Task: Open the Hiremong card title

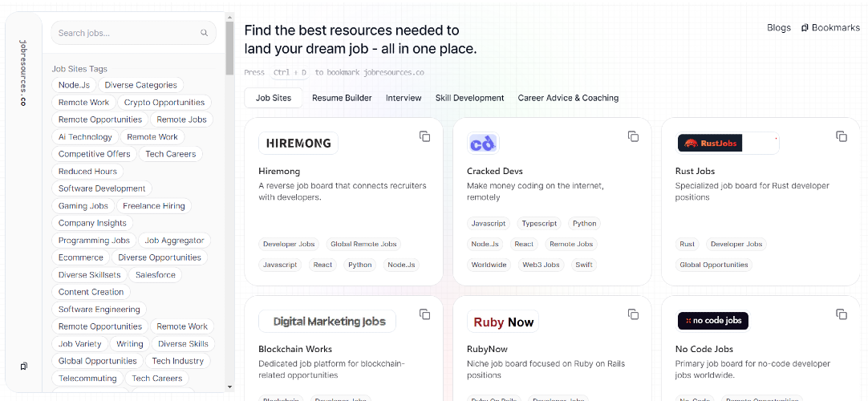Action: tap(279, 171)
